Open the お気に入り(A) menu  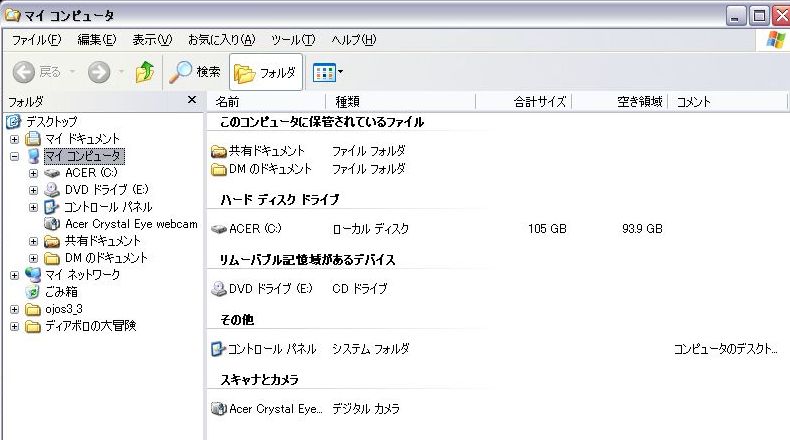click(x=222, y=40)
